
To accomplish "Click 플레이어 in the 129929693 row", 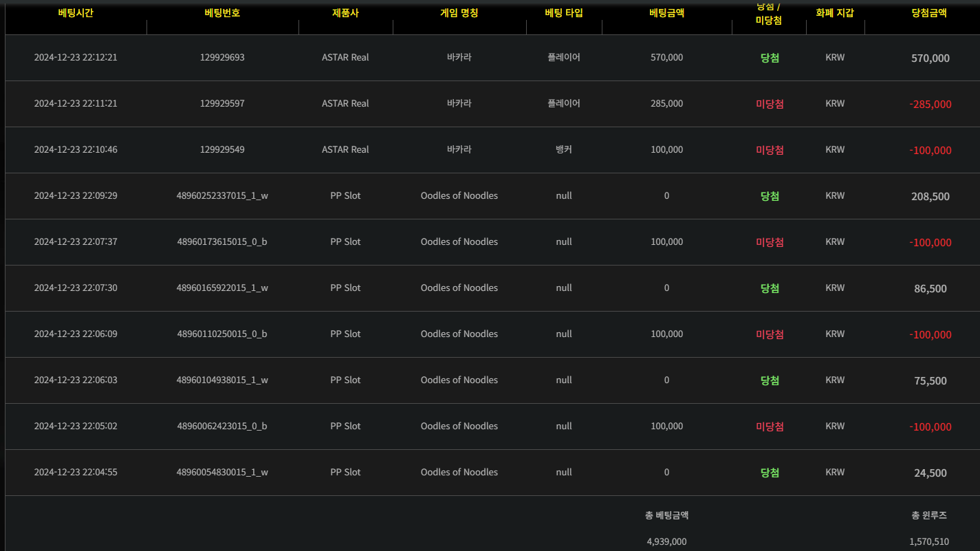I will [564, 58].
